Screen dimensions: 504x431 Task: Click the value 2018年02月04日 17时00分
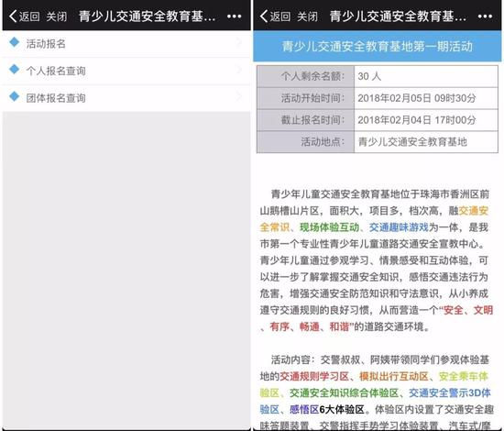coord(417,120)
